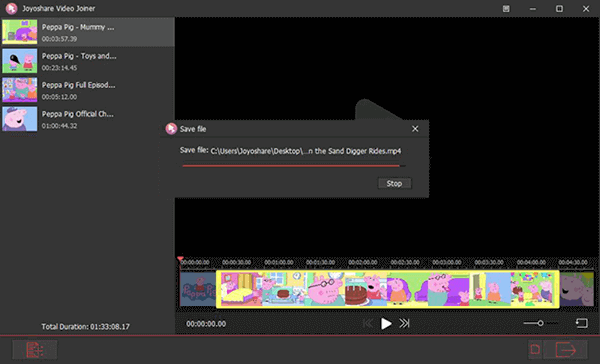Click the Peppa Pig Official Ch... title text

[x=78, y=114]
